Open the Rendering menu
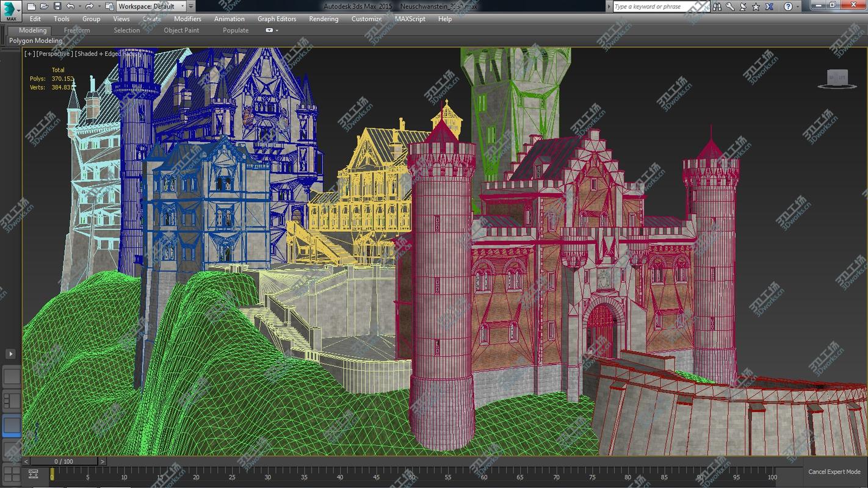Viewport: 868px width, 488px height. tap(324, 19)
